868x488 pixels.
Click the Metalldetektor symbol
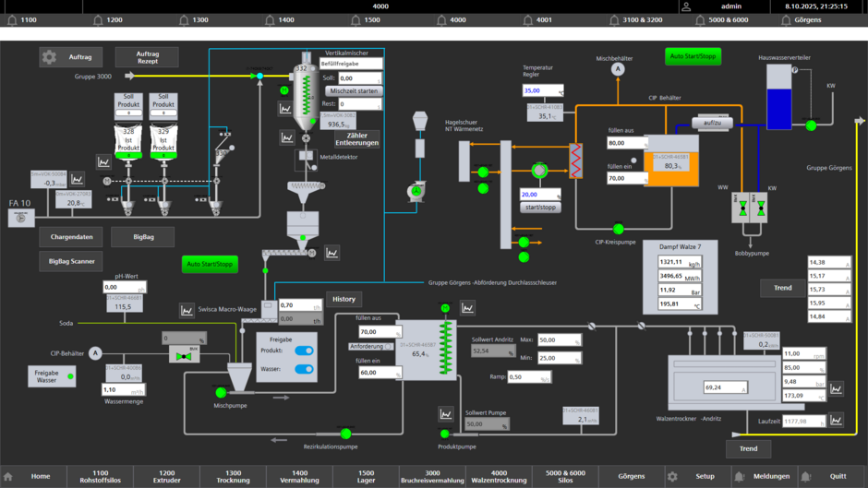(306, 159)
